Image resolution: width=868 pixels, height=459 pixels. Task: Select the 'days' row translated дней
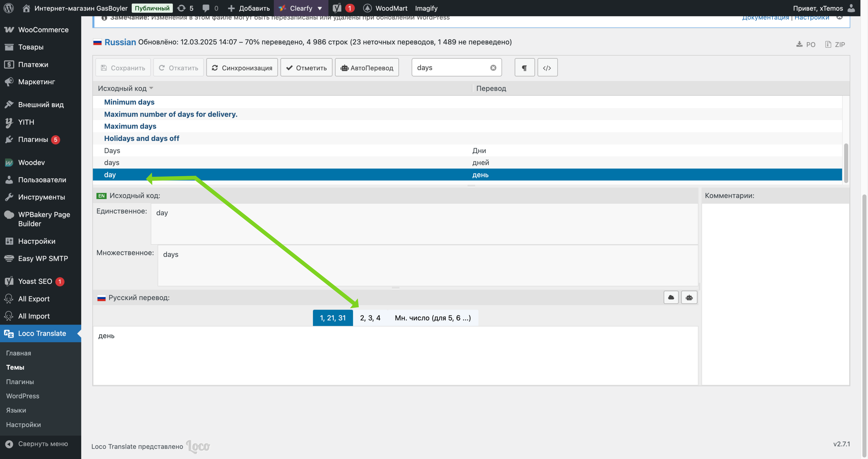click(x=467, y=162)
